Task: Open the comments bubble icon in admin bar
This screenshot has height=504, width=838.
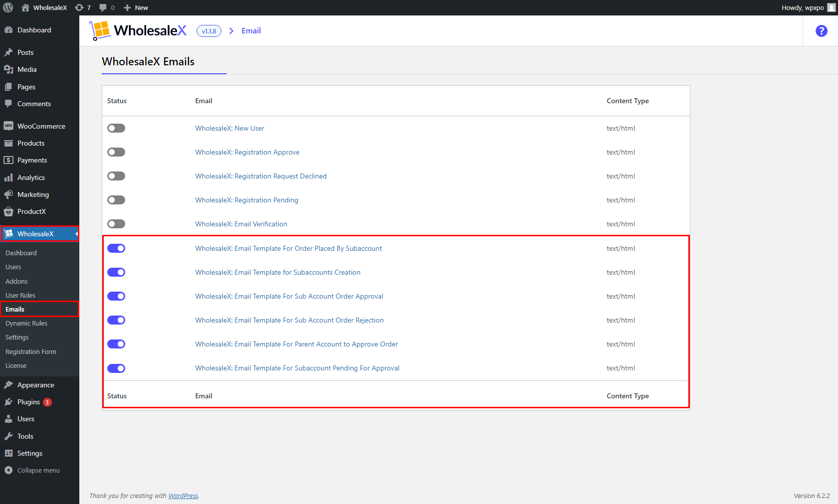Action: click(x=103, y=7)
